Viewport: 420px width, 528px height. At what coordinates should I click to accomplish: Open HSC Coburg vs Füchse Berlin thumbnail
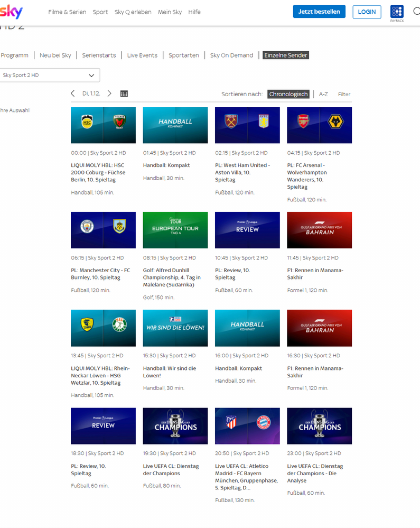click(x=104, y=125)
